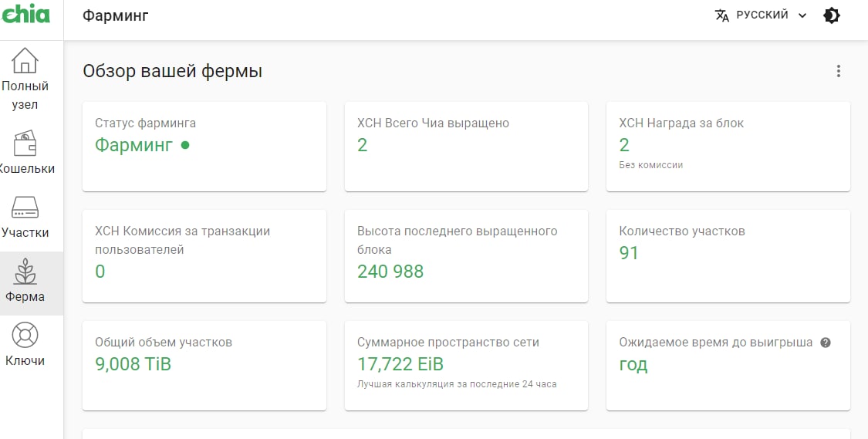Select the Farm plant icon
Viewport: 868px width, 439px height.
pos(25,272)
